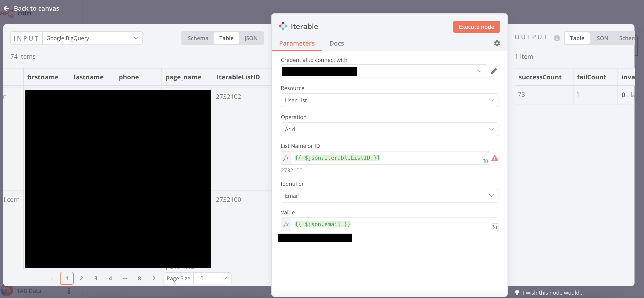Open the Operation Add dropdown
This screenshot has width=644, height=298.
click(389, 129)
